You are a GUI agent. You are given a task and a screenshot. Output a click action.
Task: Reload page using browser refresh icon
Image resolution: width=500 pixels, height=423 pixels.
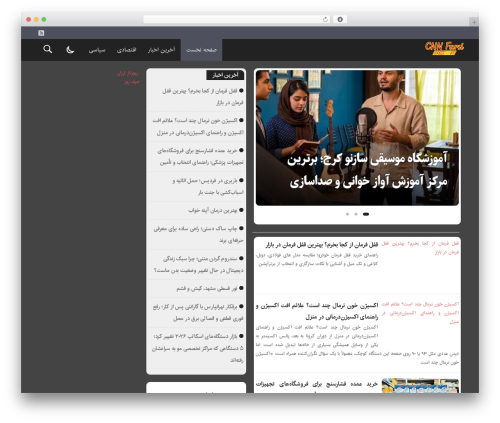coord(325,19)
